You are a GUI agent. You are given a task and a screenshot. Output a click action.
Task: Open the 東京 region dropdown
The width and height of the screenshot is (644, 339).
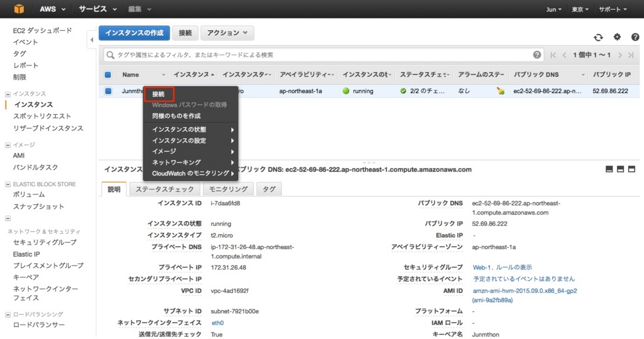tap(580, 9)
